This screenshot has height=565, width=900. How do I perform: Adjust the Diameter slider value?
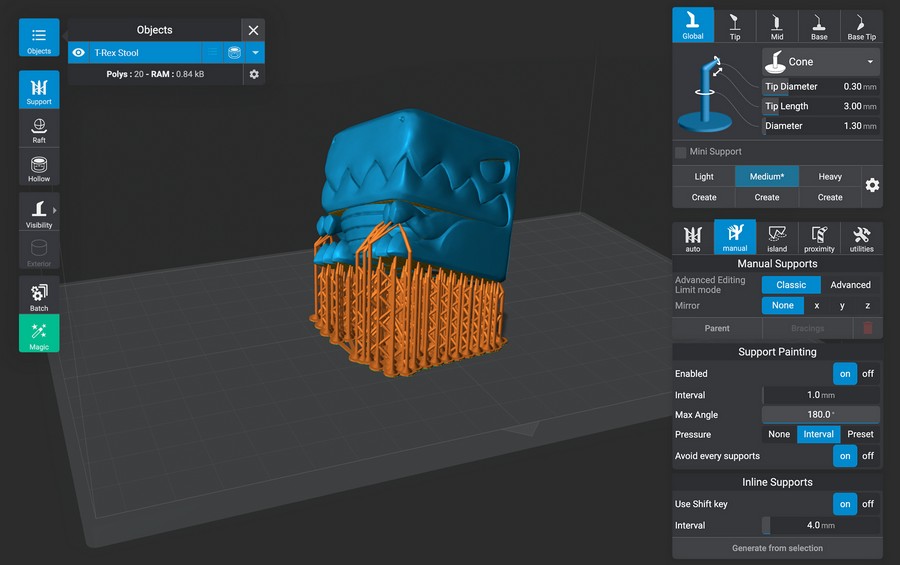(821, 126)
